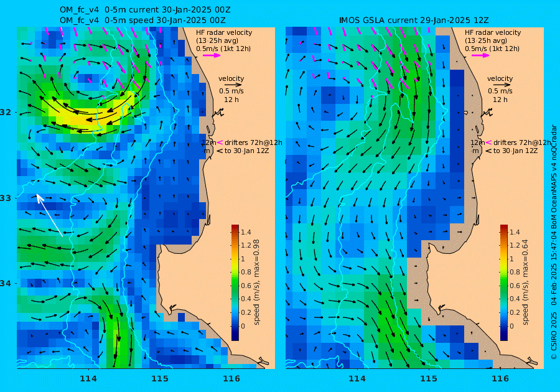Click the 1.2 tick on right colorbar

click(x=515, y=245)
